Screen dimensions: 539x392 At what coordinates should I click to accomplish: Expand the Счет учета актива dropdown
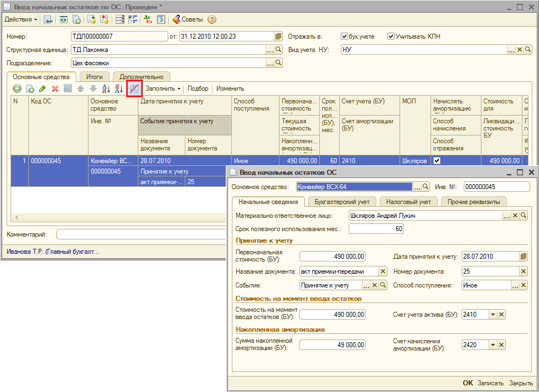493,315
